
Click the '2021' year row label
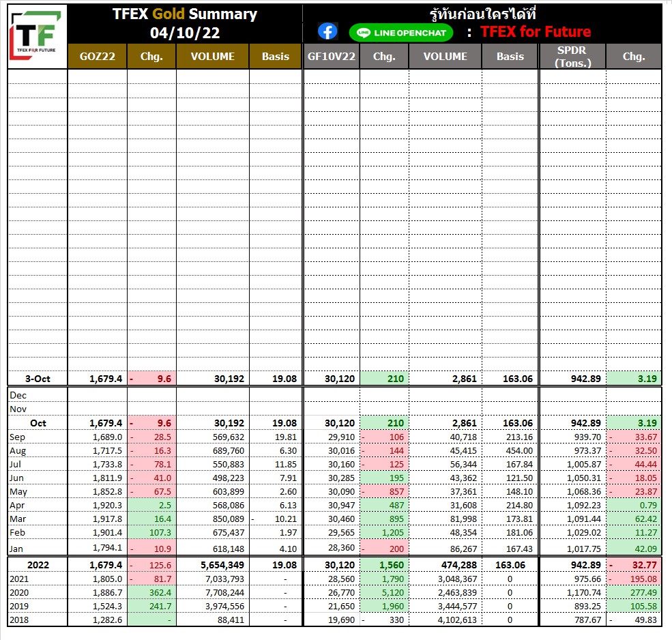pyautogui.click(x=19, y=579)
